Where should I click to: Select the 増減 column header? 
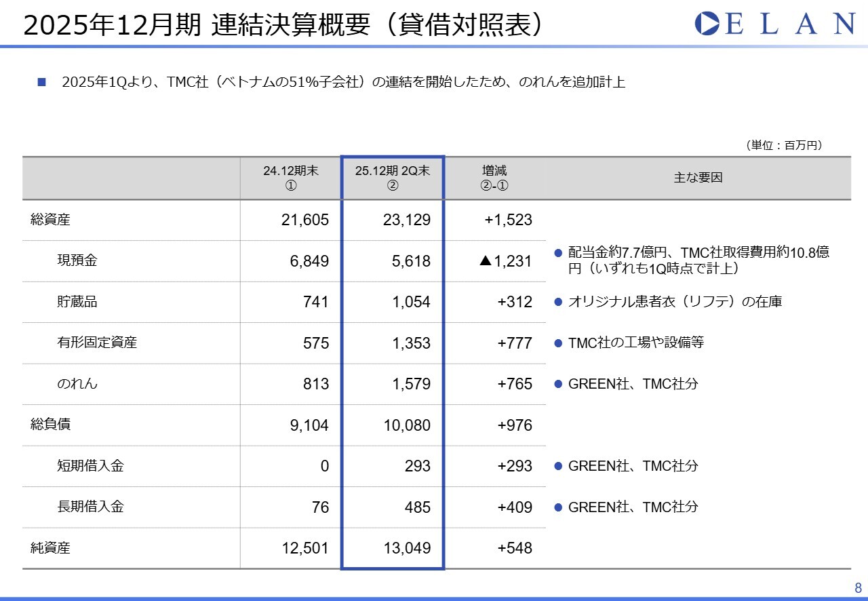click(x=494, y=178)
